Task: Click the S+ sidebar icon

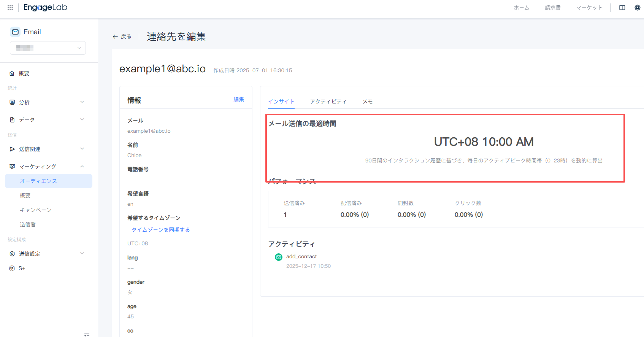Action: (x=12, y=268)
